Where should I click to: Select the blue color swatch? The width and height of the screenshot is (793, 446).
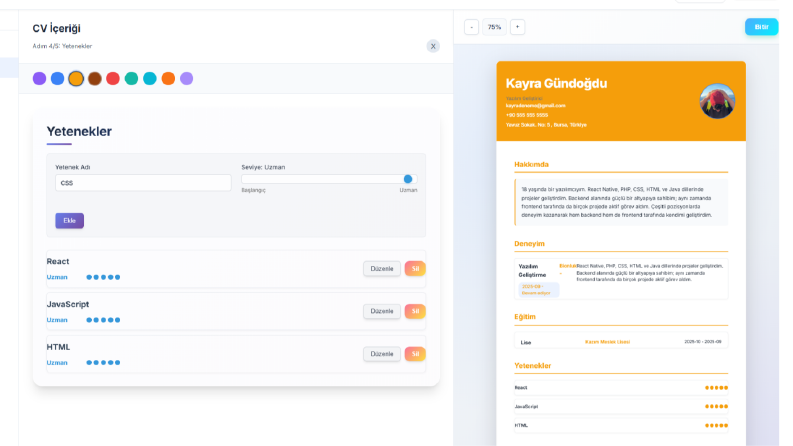tap(58, 78)
